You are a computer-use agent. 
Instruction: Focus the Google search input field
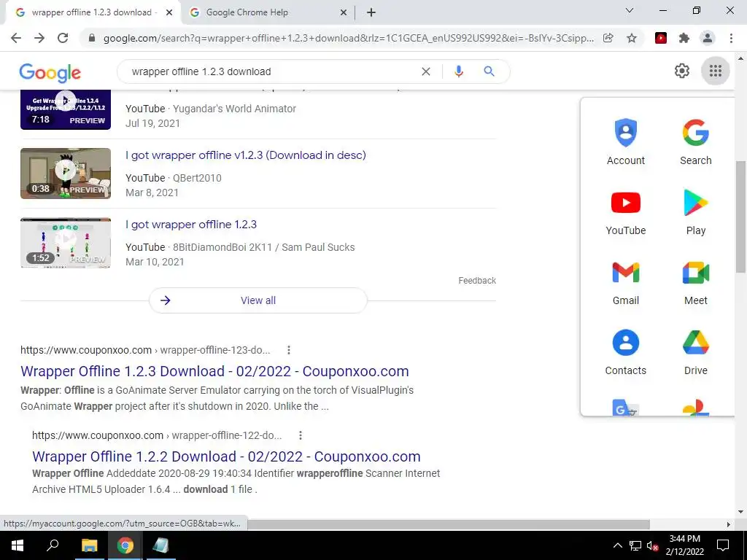(271, 71)
